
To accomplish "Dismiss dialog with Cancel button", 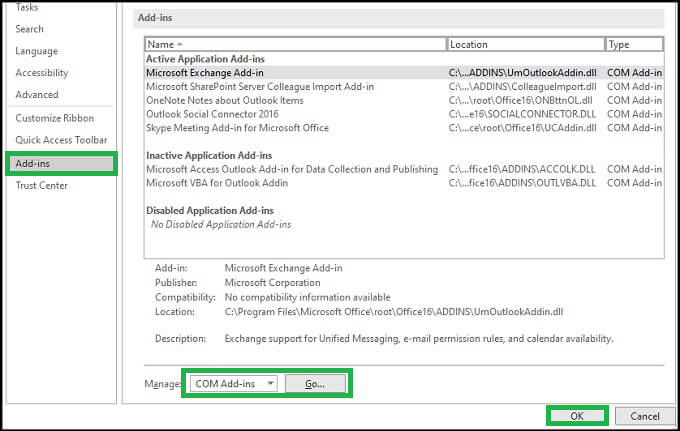I will pyautogui.click(x=644, y=416).
